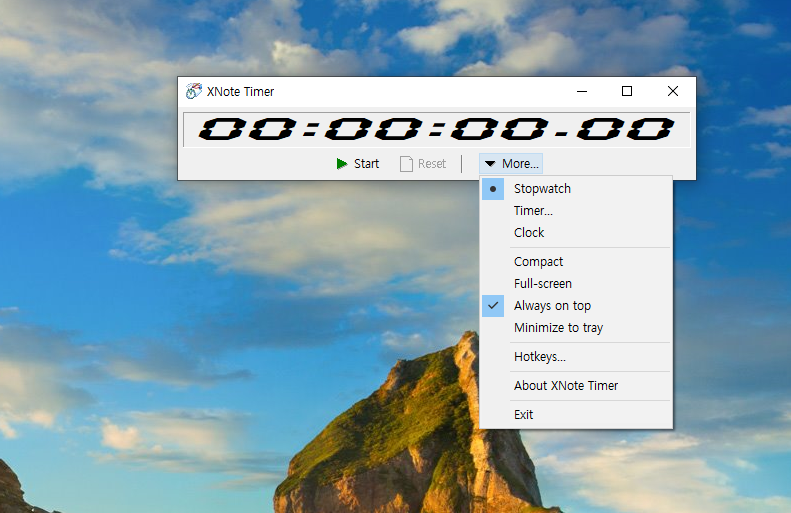Viewport: 791px width, 513px height.
Task: Select Minimize to tray
Action: click(576, 328)
